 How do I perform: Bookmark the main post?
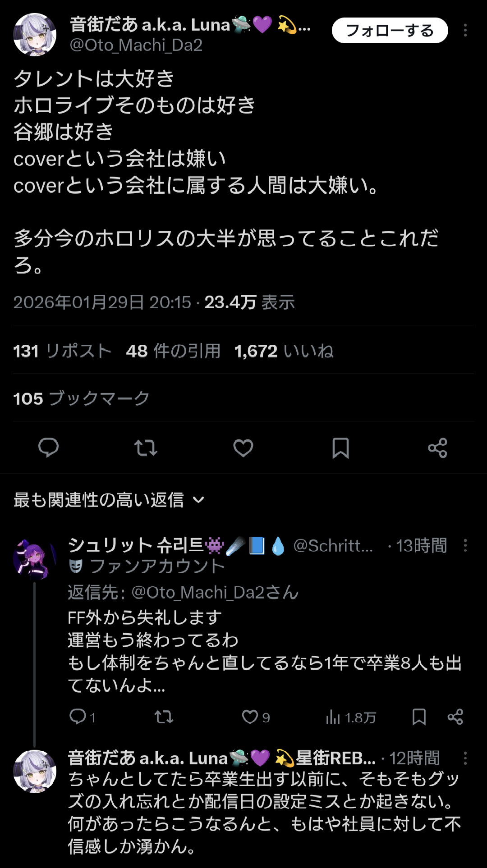tap(340, 448)
